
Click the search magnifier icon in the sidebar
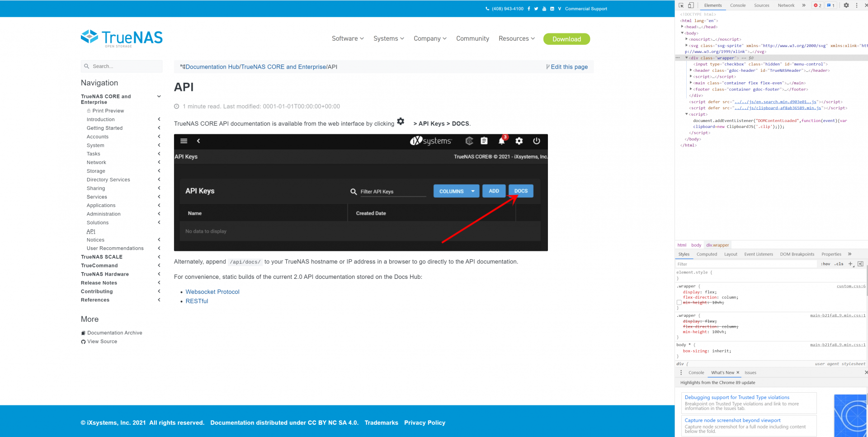point(86,66)
